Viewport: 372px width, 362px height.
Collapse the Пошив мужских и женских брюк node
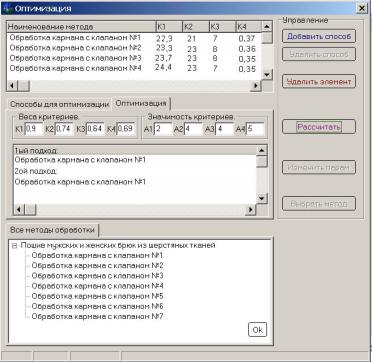pos(14,246)
